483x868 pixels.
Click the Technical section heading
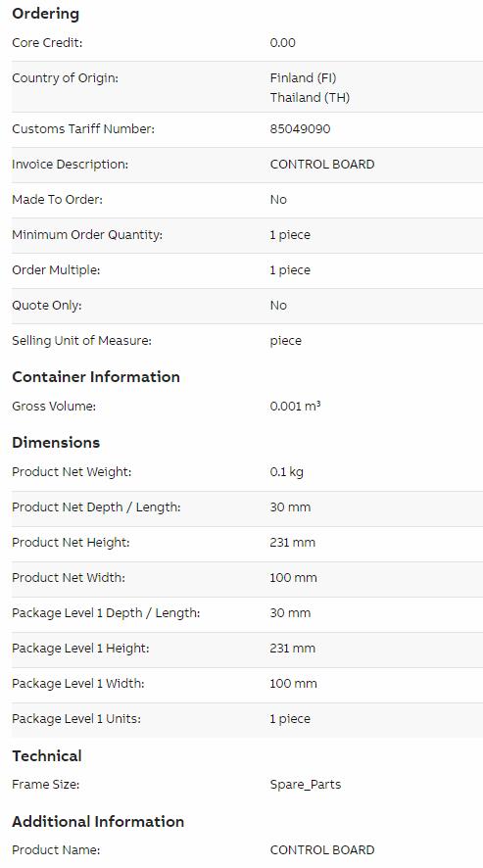(47, 756)
